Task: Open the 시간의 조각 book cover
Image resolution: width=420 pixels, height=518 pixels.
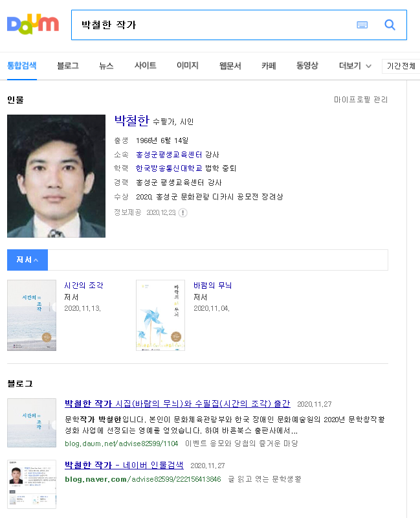Action: tap(32, 315)
